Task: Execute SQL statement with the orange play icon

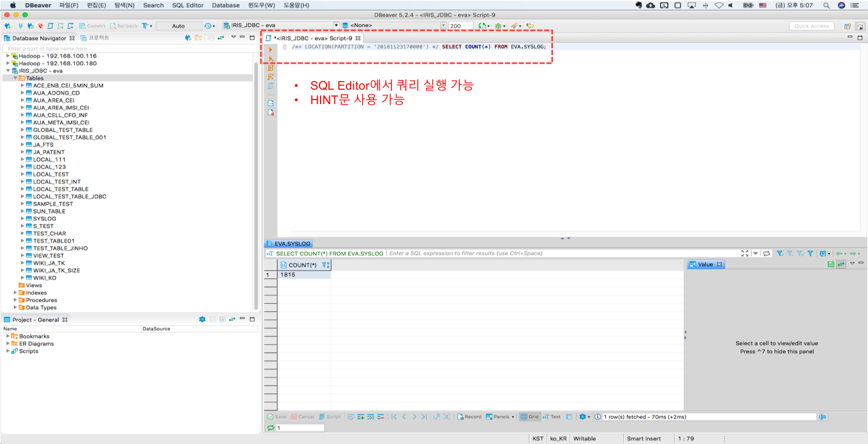Action: (x=271, y=50)
